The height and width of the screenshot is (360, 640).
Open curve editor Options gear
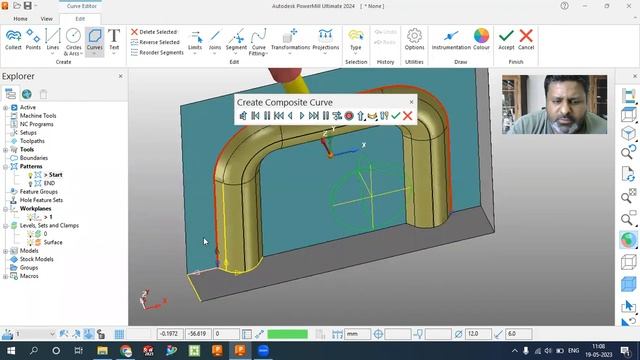[x=414, y=40]
